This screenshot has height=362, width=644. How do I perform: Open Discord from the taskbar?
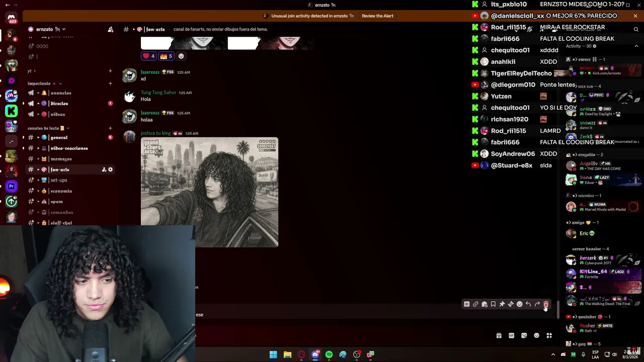click(x=315, y=354)
